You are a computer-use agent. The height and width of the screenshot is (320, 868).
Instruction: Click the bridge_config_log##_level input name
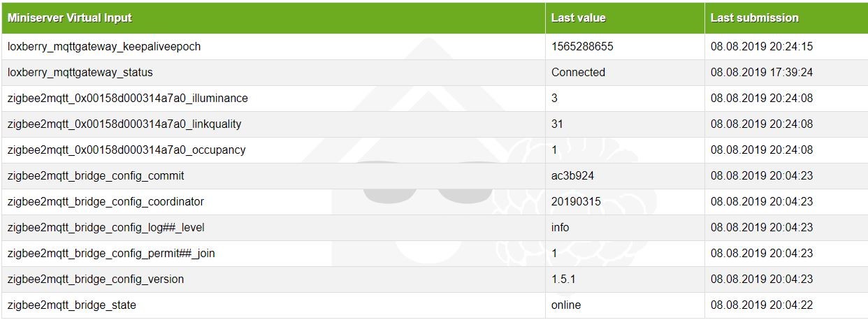(106, 227)
